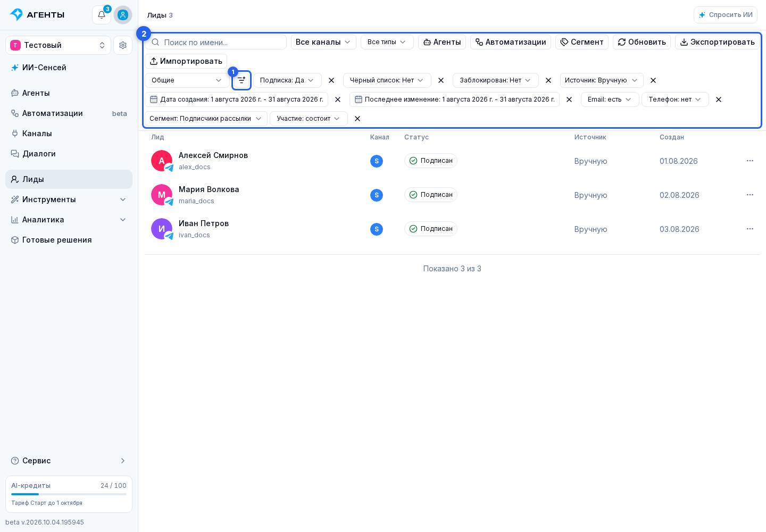Clear the Дата создания date filter
Image resolution: width=766 pixels, height=532 pixels.
coord(338,99)
